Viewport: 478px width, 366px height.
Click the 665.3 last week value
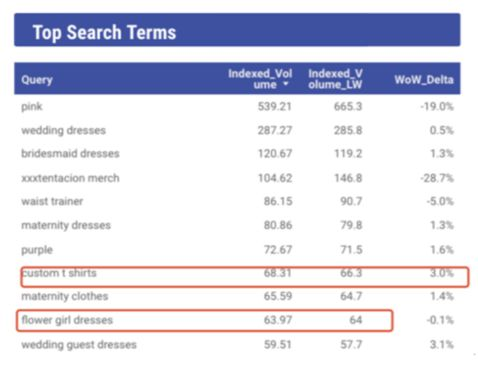[x=348, y=106]
